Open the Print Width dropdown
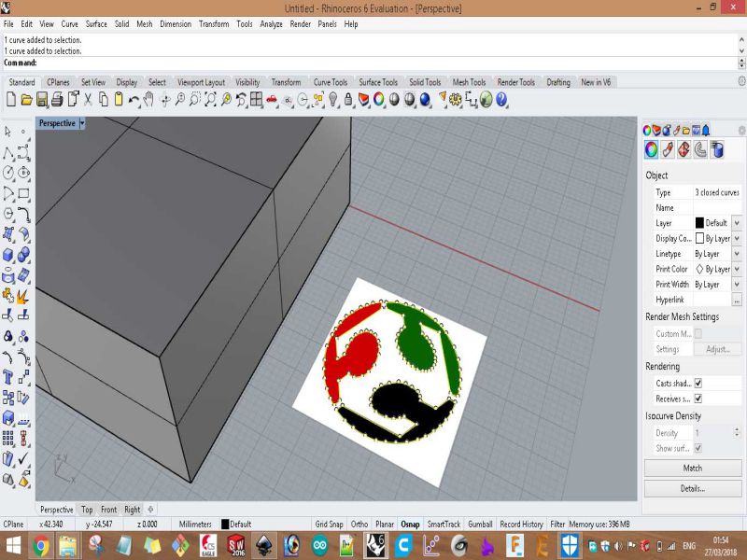 (737, 284)
